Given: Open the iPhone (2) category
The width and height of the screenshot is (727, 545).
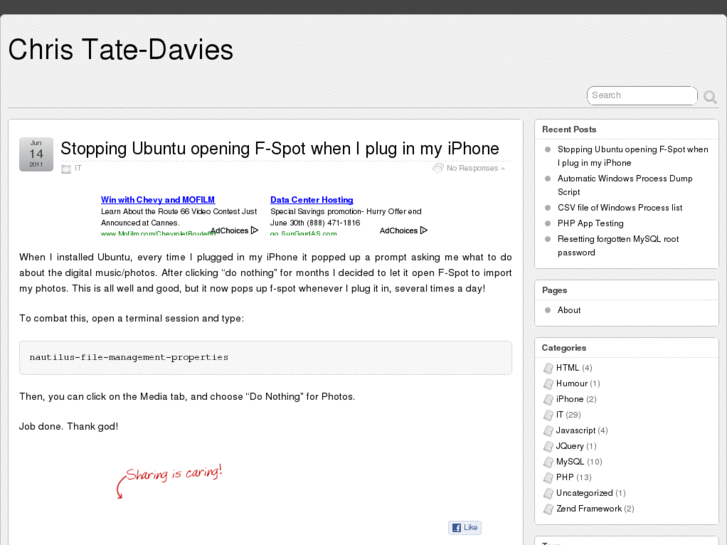Looking at the screenshot, I should coord(570,399).
